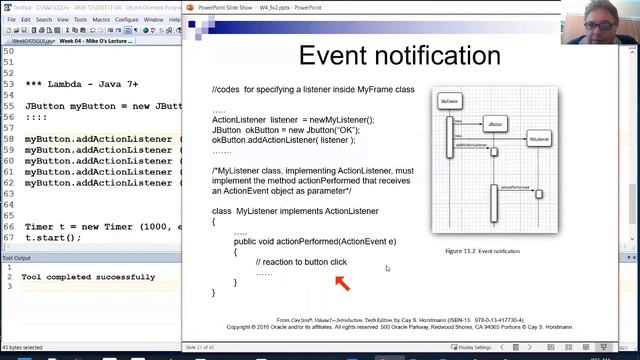Click the Tool Output panel pin icon
The image size is (640, 360).
pyautogui.click(x=629, y=258)
